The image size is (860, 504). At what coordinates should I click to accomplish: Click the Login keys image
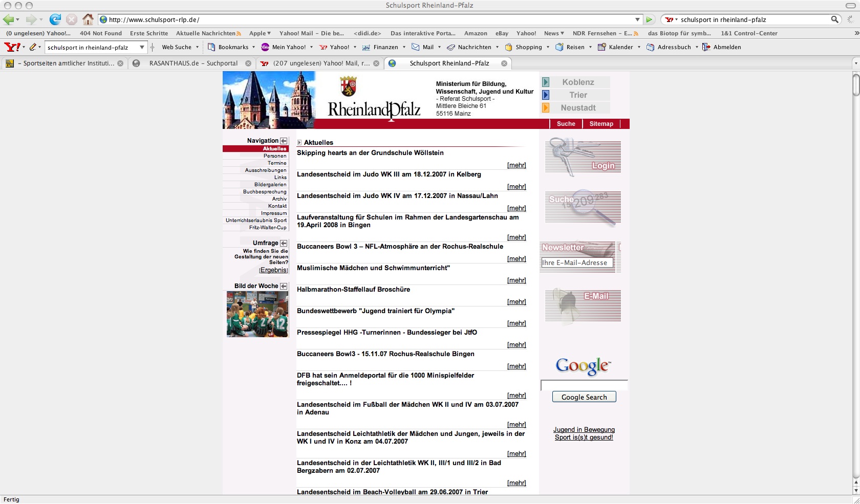click(583, 157)
